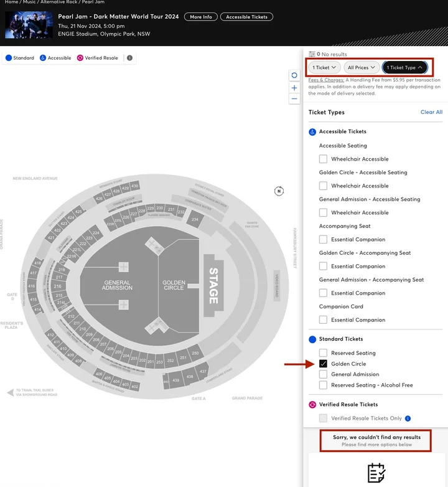Viewport: 448px width, 487px height.
Task: Open the 1 Ticket quantity dropdown
Action: tap(325, 67)
